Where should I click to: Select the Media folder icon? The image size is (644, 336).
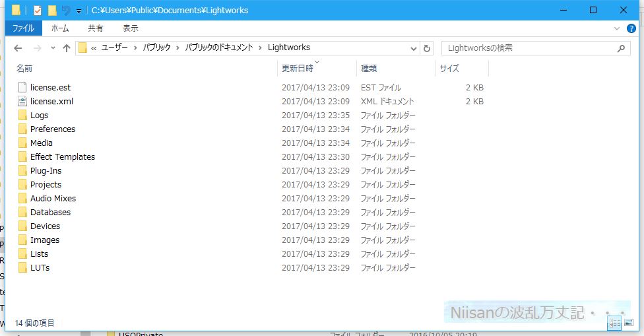(22, 143)
